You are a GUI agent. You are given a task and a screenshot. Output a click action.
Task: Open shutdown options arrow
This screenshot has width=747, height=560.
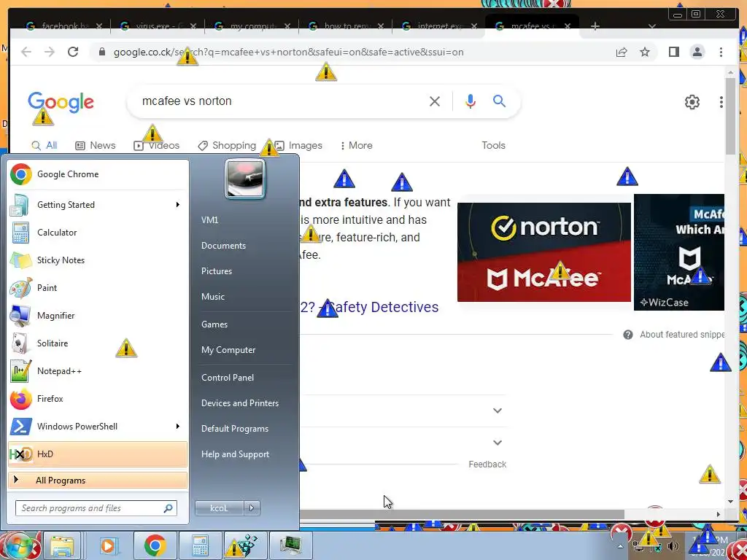[x=252, y=508]
